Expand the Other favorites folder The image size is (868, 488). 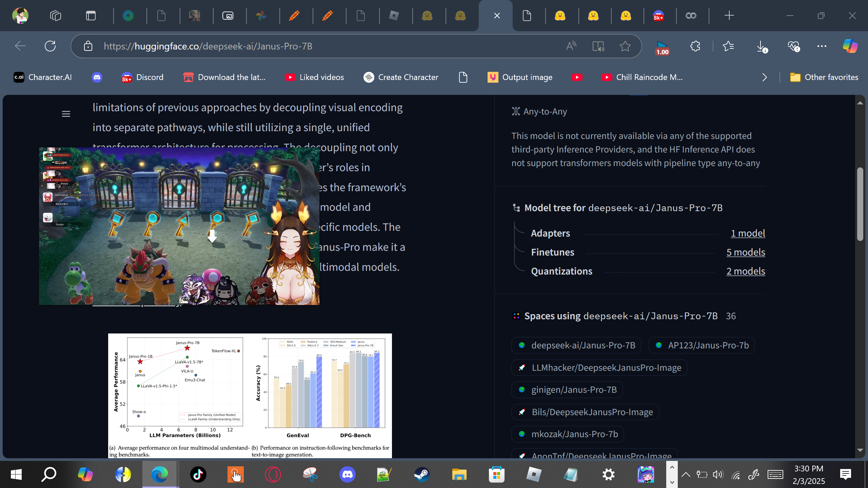[x=824, y=77]
